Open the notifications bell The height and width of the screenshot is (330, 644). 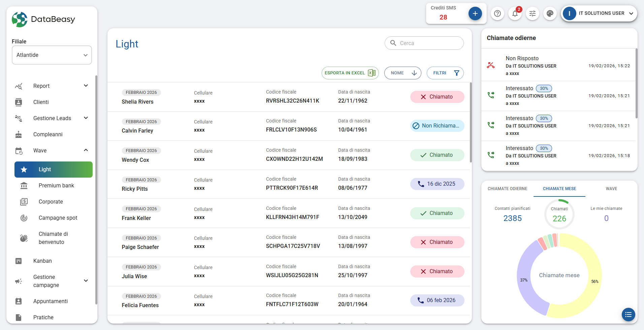[x=515, y=13]
